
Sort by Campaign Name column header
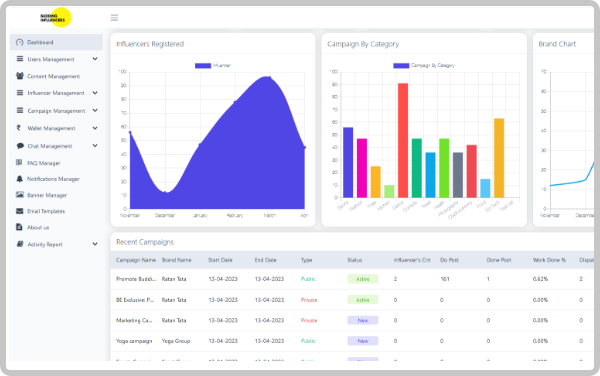136,260
